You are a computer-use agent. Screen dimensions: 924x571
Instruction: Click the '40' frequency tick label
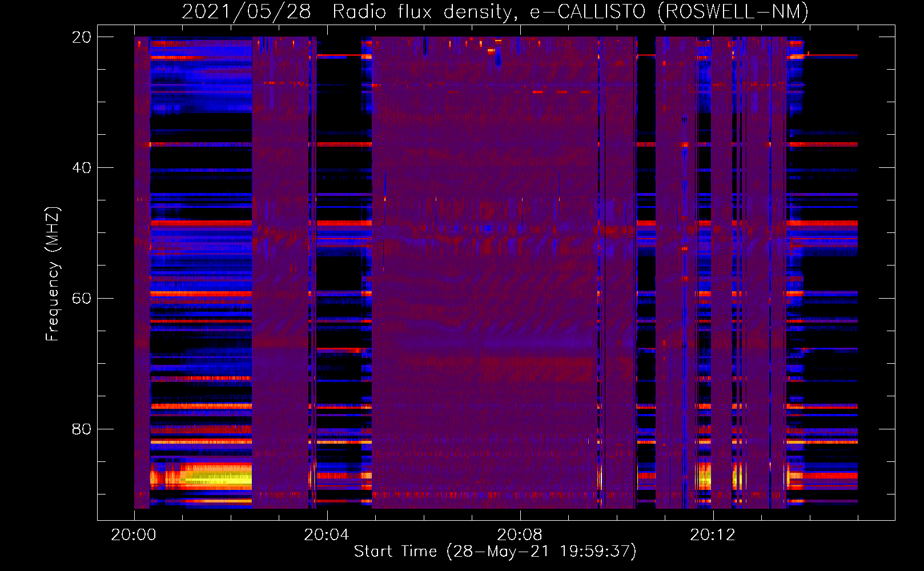tap(81, 168)
